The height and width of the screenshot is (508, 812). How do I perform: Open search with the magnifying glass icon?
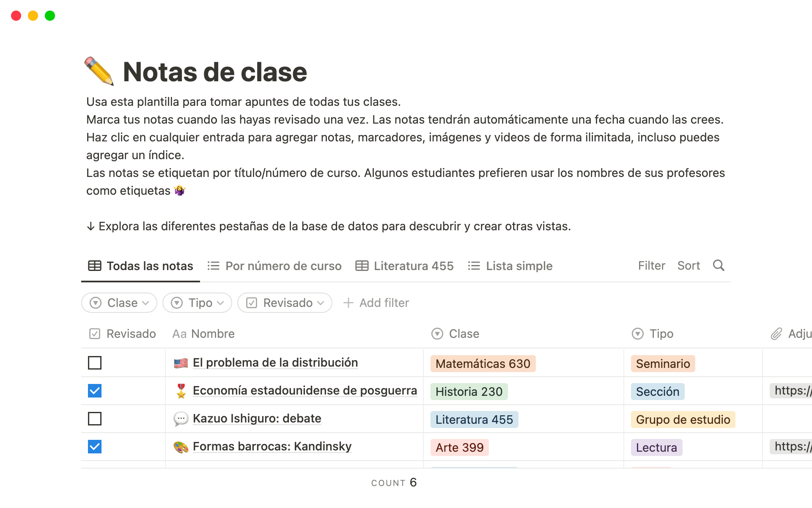[719, 266]
